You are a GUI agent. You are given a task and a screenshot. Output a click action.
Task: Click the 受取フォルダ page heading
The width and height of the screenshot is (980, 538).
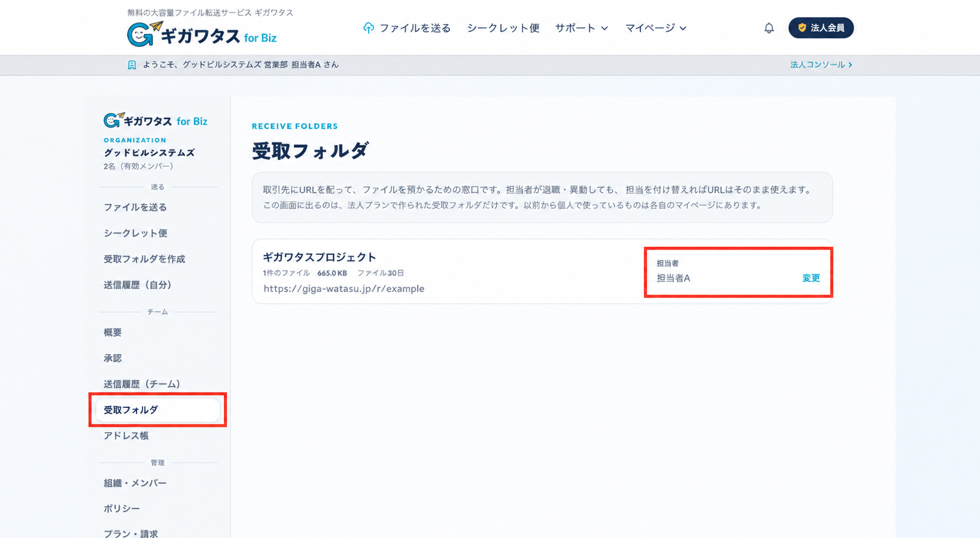point(310,151)
